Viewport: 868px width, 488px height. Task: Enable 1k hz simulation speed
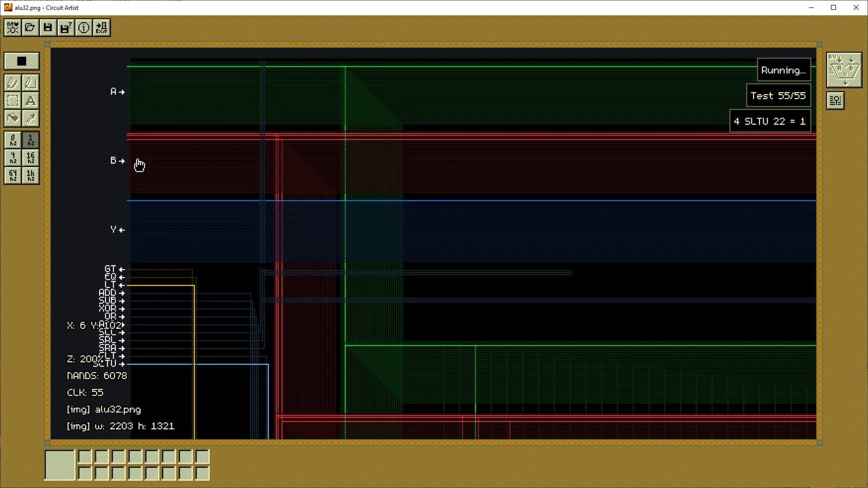[x=30, y=176]
